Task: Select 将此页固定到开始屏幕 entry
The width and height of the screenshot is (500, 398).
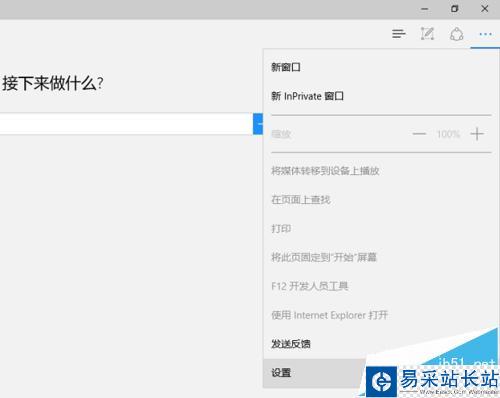Action: tap(324, 257)
